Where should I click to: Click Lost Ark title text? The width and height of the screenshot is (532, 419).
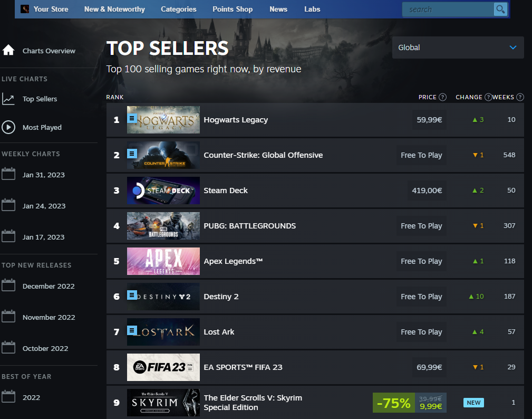pos(219,332)
